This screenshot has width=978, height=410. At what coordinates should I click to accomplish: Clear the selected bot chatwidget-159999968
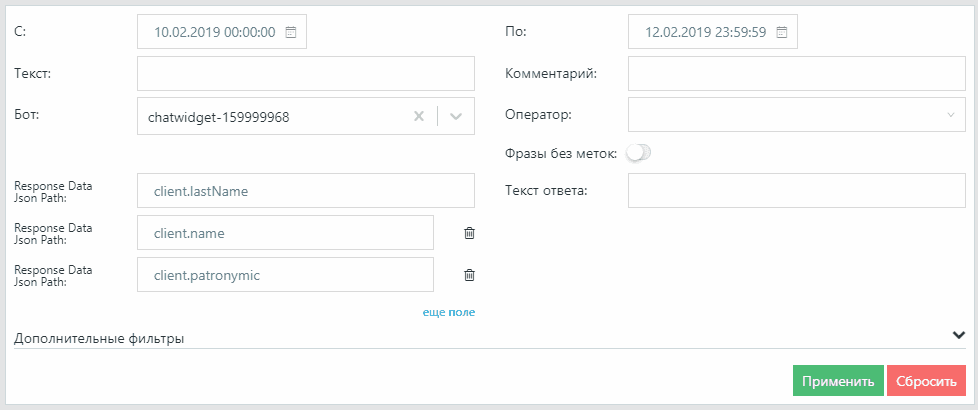(419, 116)
